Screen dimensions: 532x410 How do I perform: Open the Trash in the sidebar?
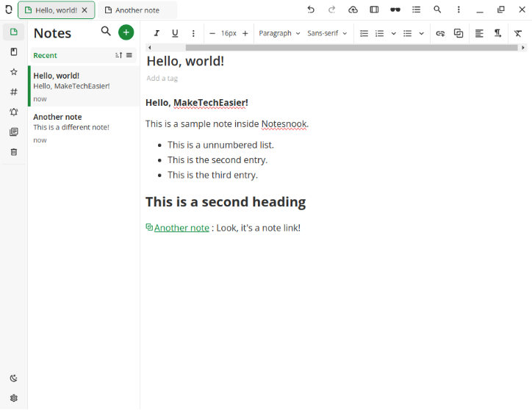13,152
